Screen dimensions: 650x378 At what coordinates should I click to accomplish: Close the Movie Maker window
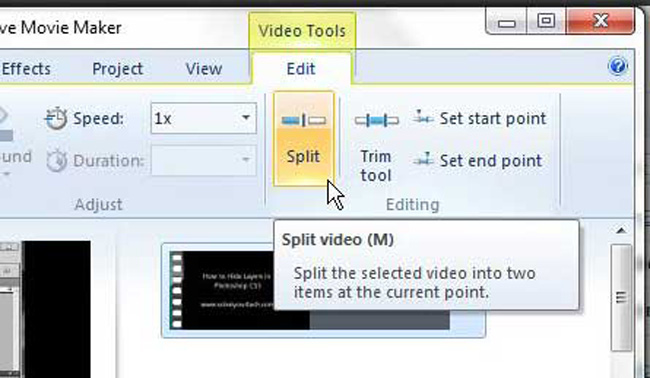point(600,21)
